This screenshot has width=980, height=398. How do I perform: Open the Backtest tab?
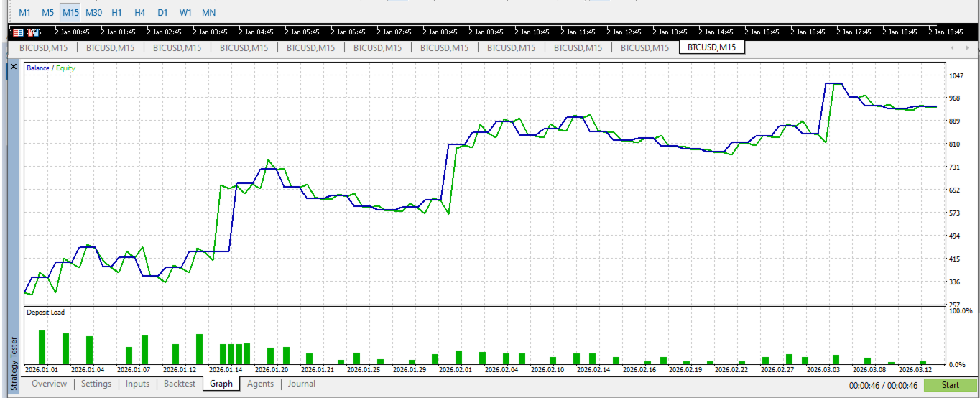point(180,384)
